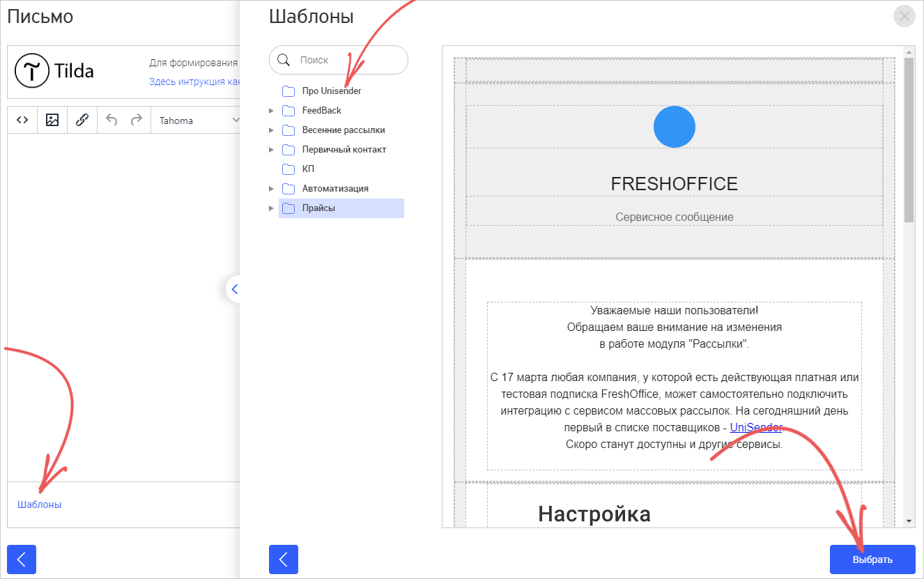Click the Выбрать button
This screenshot has height=579, width=924.
tap(872, 559)
